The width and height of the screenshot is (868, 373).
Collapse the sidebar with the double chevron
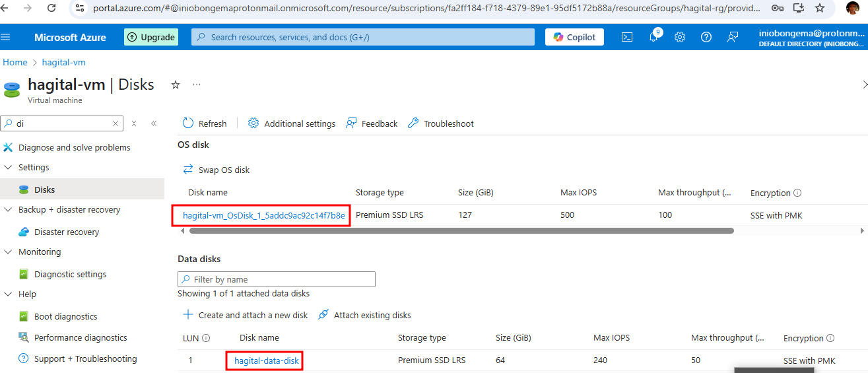(154, 123)
